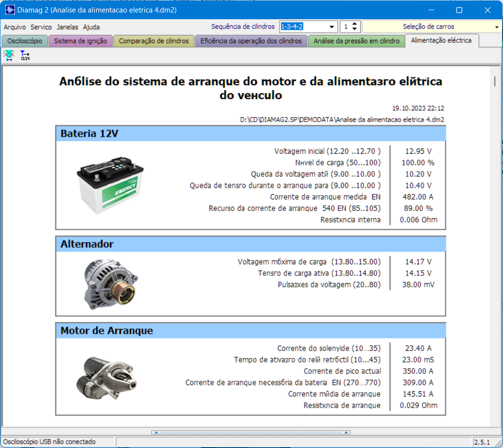This screenshot has height=448, width=503.
Task: Click the report date 19.10.2023 22:12
Action: click(418, 108)
